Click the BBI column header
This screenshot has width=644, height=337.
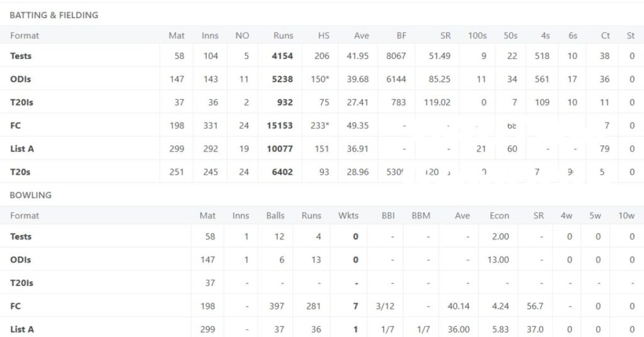(x=388, y=216)
